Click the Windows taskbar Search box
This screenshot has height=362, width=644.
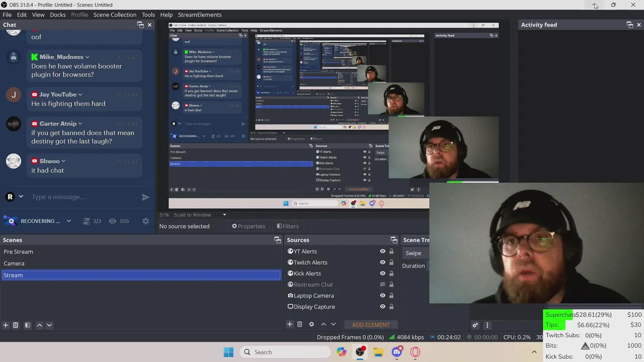pyautogui.click(x=285, y=352)
